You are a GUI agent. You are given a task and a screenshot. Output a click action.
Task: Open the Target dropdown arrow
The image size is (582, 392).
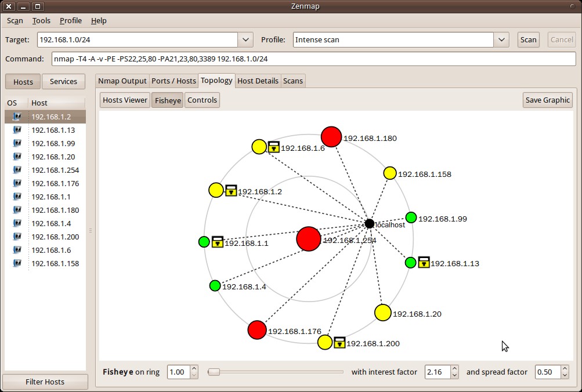[x=245, y=39]
